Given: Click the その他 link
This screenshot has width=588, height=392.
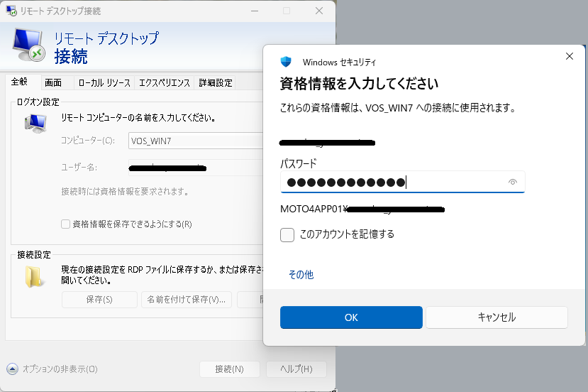Looking at the screenshot, I should [x=301, y=275].
